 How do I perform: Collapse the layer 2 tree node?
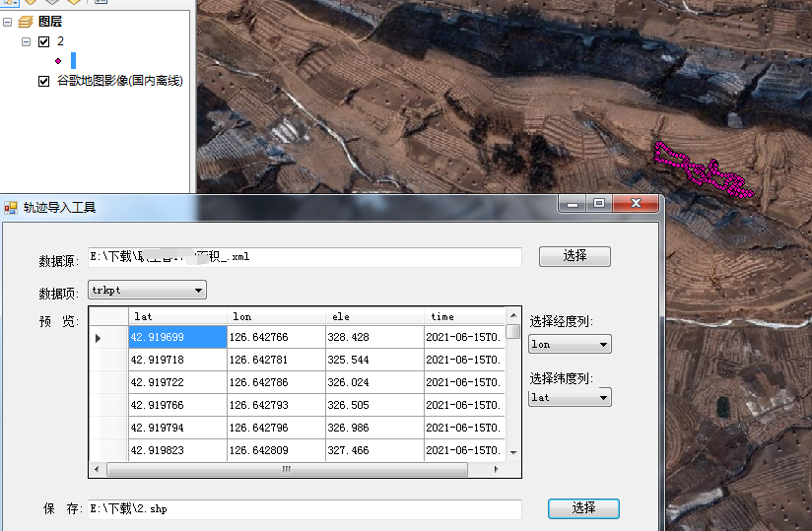click(25, 41)
